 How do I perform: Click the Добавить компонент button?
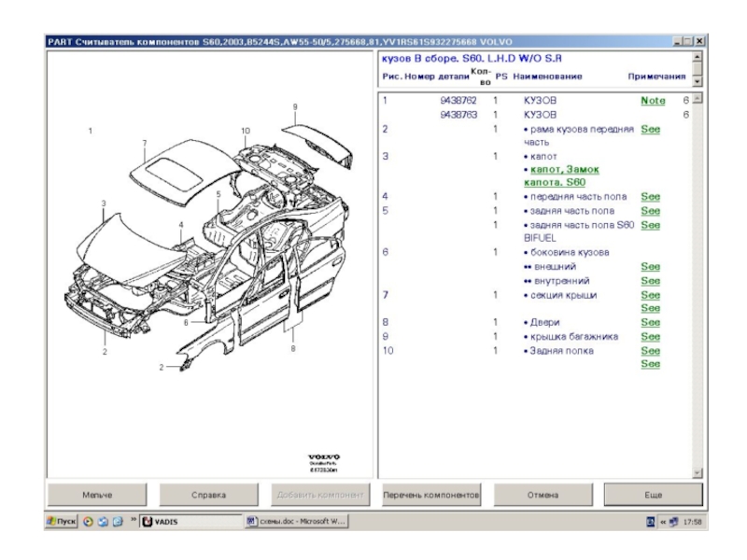(x=320, y=495)
